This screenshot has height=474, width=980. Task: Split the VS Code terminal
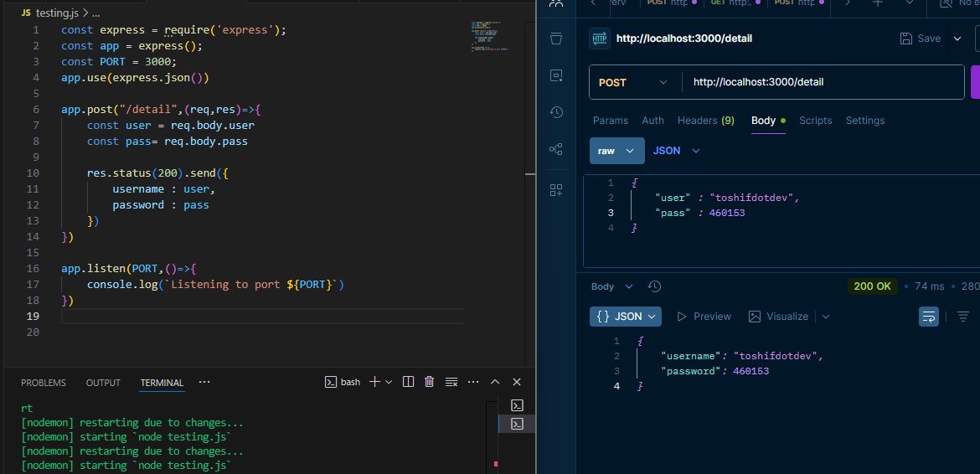tap(408, 382)
